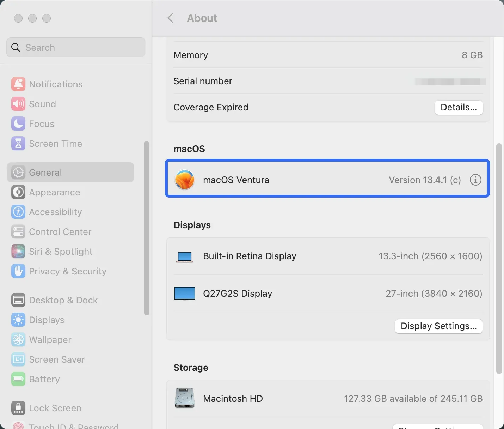This screenshot has height=429, width=504.
Task: Select Focus in the sidebar
Action: coord(70,124)
